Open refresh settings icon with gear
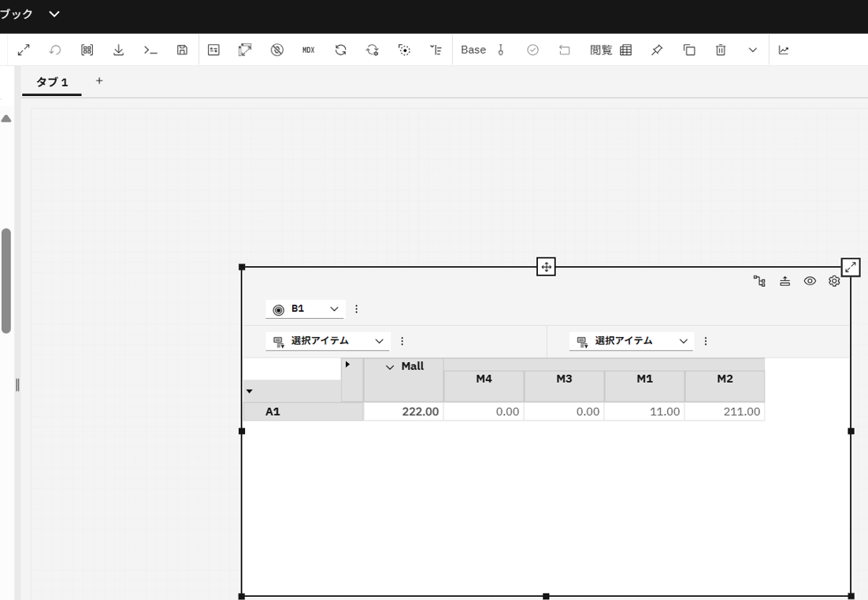 pos(372,50)
